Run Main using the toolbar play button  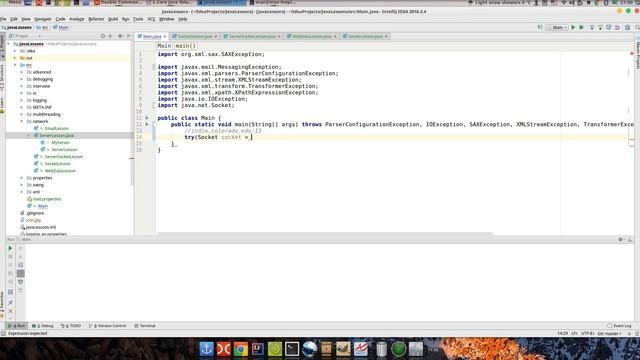[x=573, y=27]
